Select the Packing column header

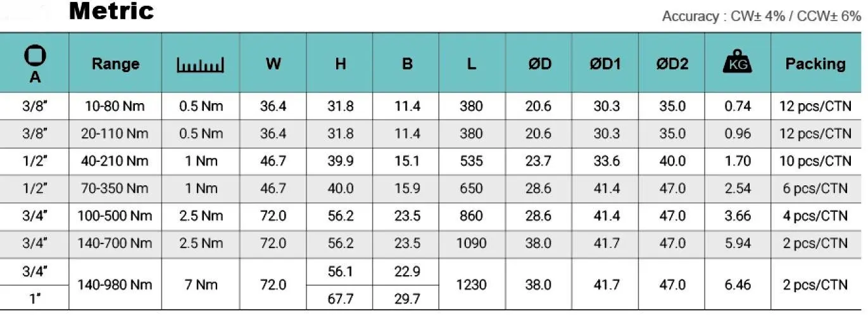(x=815, y=64)
